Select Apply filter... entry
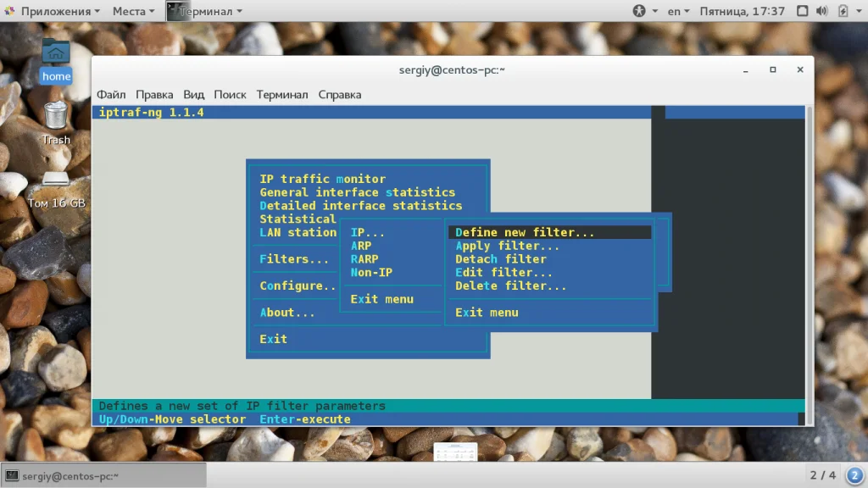This screenshot has height=488, width=868. click(x=508, y=246)
